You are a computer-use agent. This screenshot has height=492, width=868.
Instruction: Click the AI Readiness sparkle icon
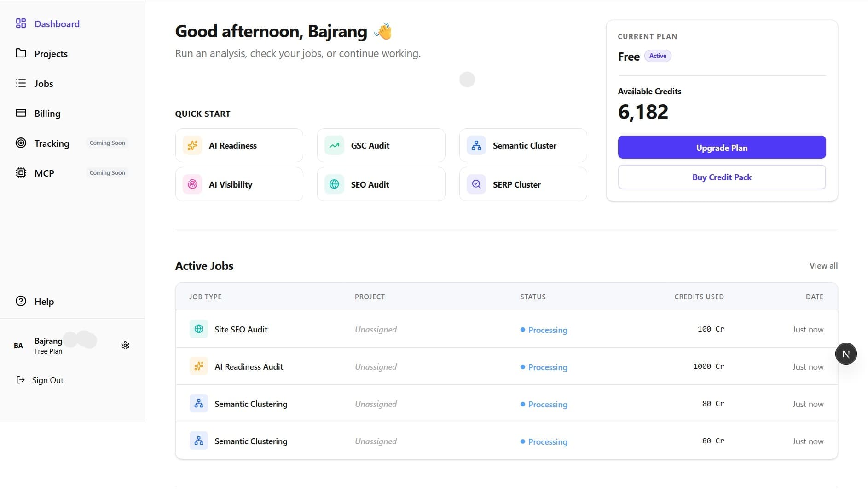pyautogui.click(x=192, y=145)
